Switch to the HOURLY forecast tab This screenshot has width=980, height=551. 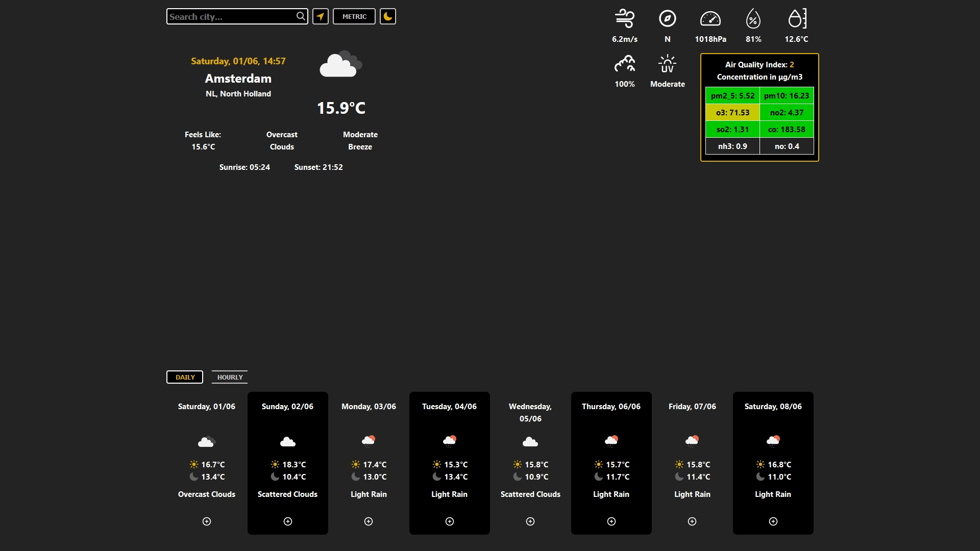(230, 377)
